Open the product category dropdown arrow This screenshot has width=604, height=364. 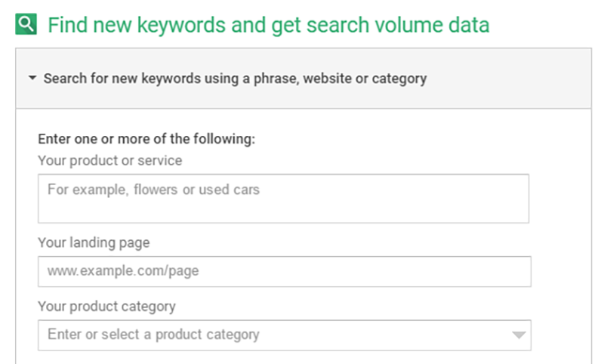coord(519,335)
